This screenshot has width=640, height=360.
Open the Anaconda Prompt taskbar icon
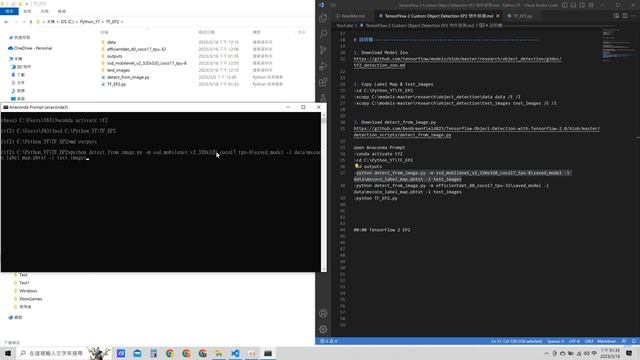click(268, 353)
